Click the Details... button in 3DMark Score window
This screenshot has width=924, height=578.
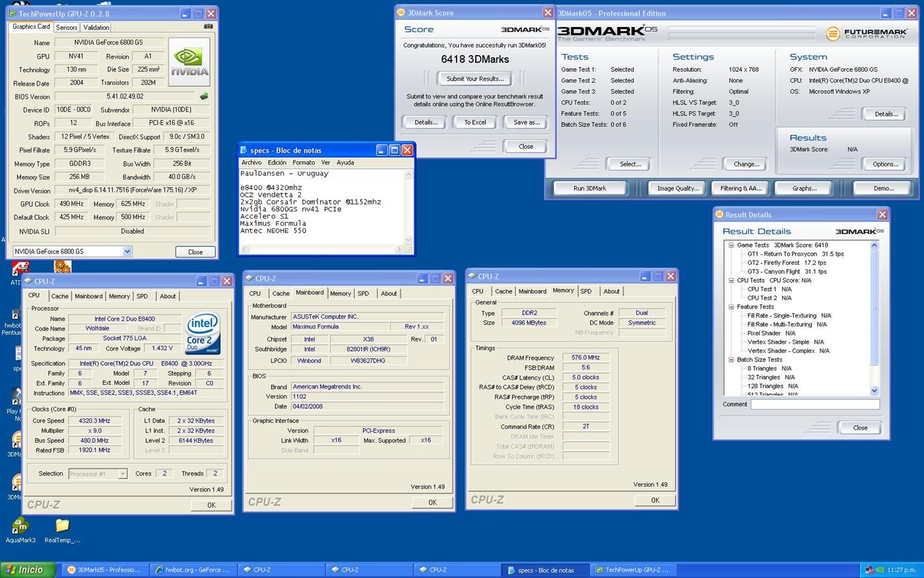pos(426,122)
